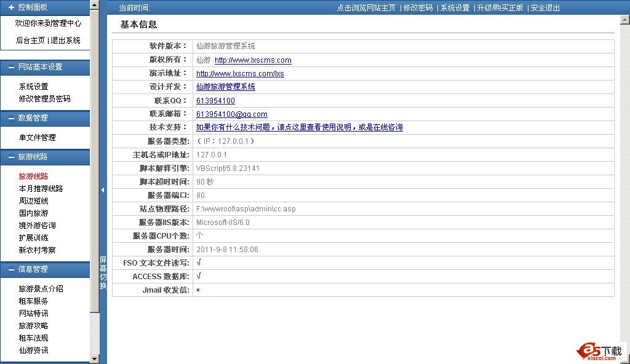Click green check next to ACCESS 数据库
The image size is (630, 364).
[x=199, y=276]
